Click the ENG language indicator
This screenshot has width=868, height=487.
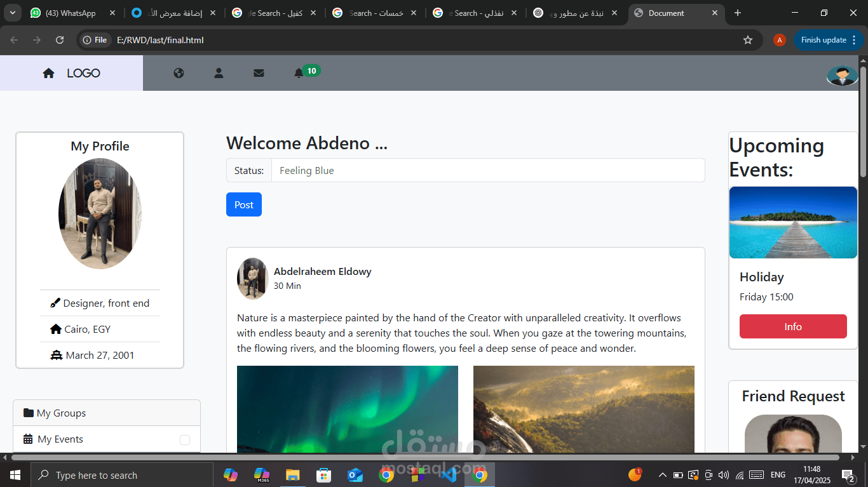(x=778, y=475)
